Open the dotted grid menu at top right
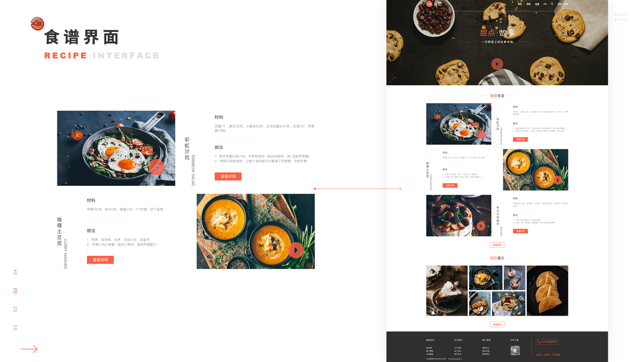This screenshot has width=644, height=362. pyautogui.click(x=620, y=17)
